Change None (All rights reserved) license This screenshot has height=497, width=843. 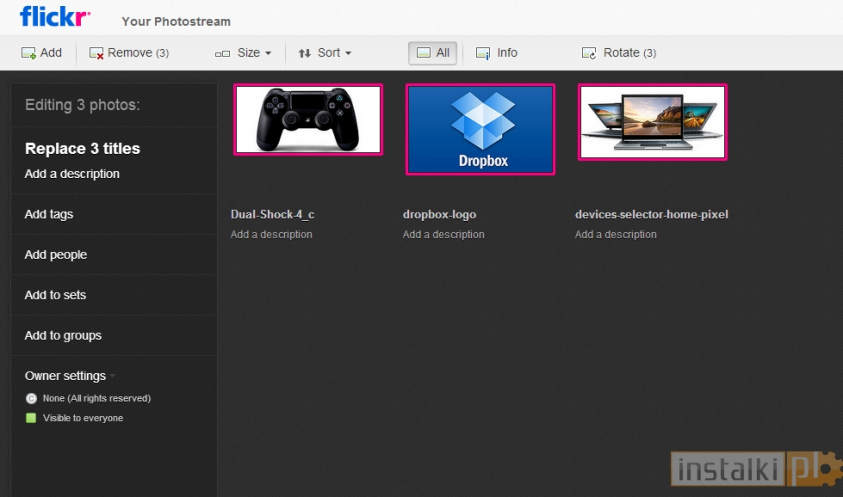[97, 399]
